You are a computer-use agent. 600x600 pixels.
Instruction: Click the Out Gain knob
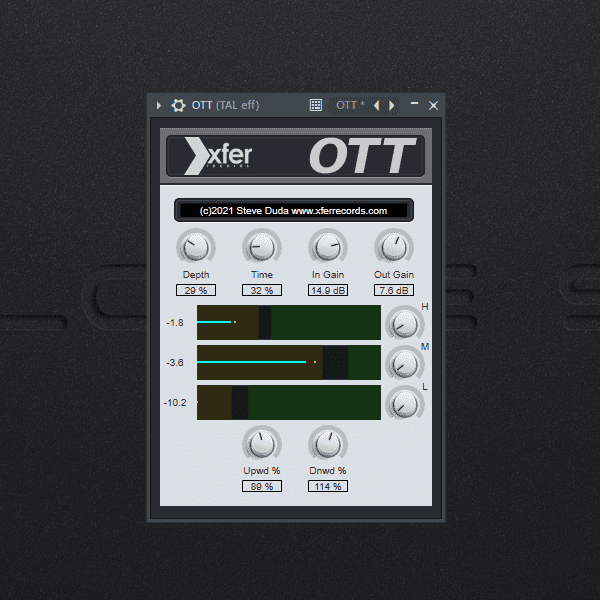tap(394, 248)
